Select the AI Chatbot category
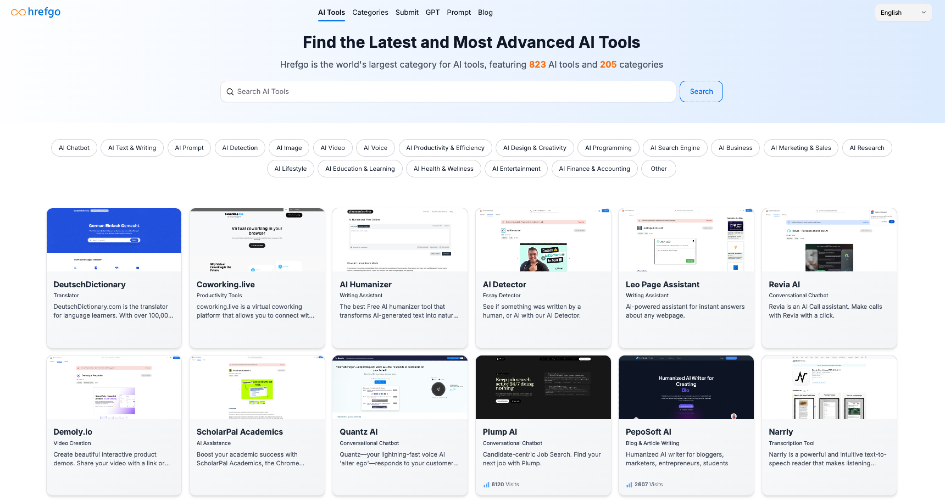Screen dimensions: 945x500 pyautogui.click(x=74, y=148)
